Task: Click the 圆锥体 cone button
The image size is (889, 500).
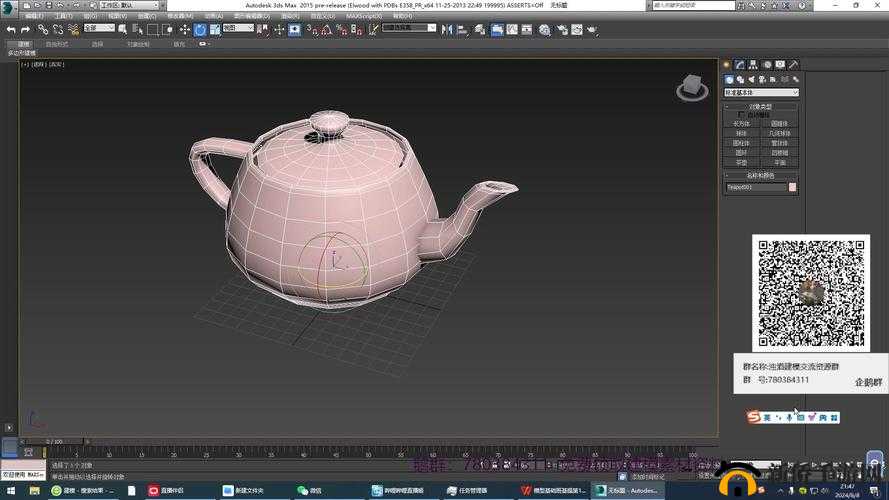Action: click(780, 124)
